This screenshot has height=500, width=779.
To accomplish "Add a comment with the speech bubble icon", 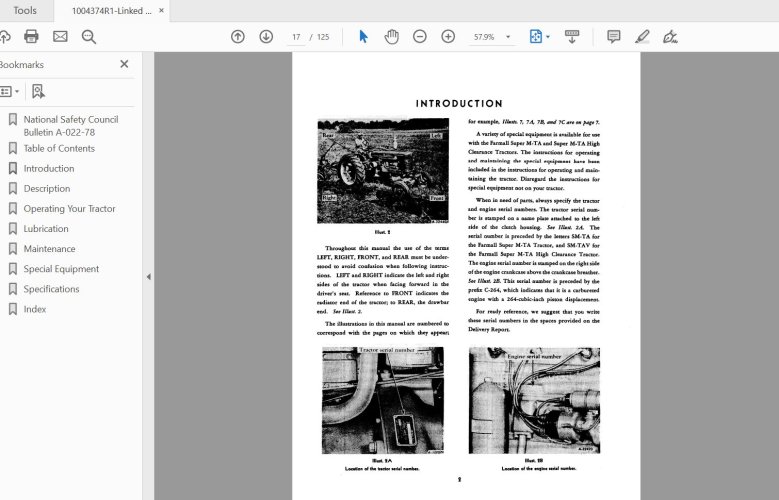I will (614, 37).
